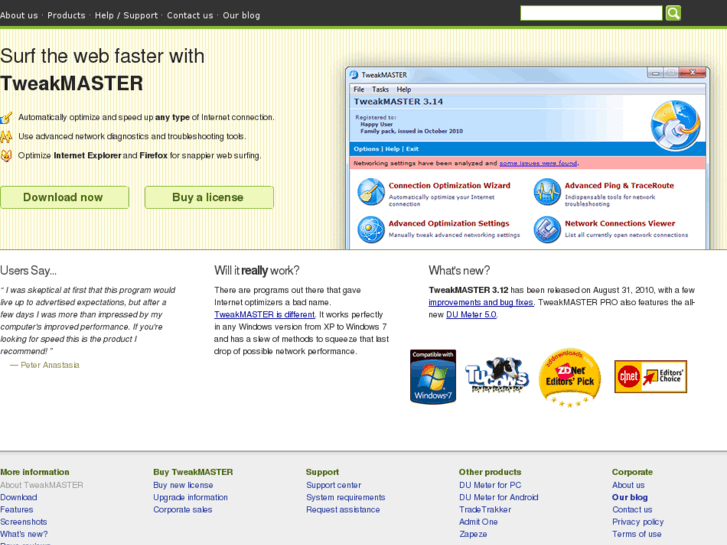The image size is (727, 545).
Task: Open Support center footer link
Action: click(333, 485)
